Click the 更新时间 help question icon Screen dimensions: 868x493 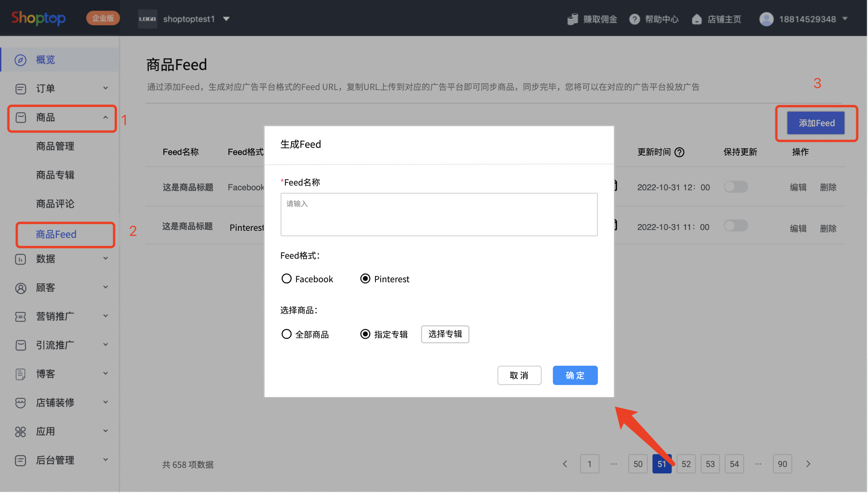pyautogui.click(x=679, y=152)
